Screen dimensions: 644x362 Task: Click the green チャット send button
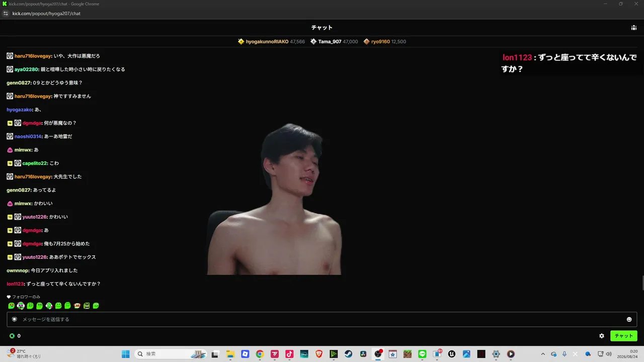[x=623, y=336]
